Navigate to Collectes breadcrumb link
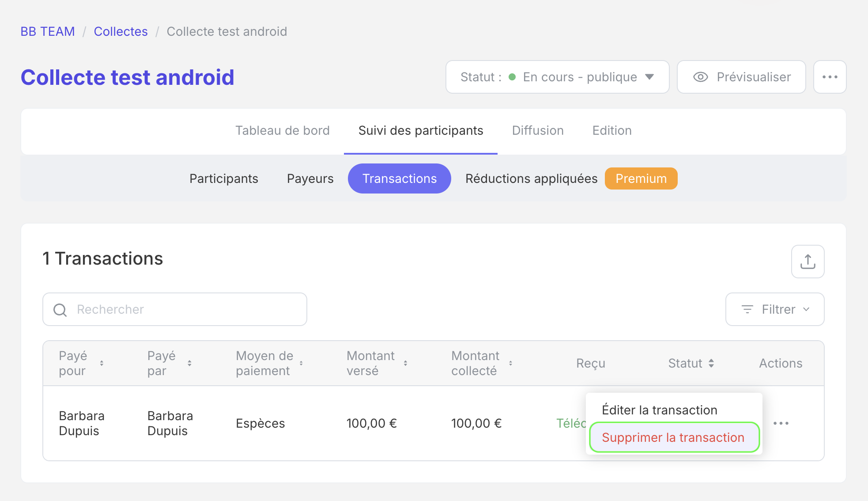868x501 pixels. tap(121, 31)
